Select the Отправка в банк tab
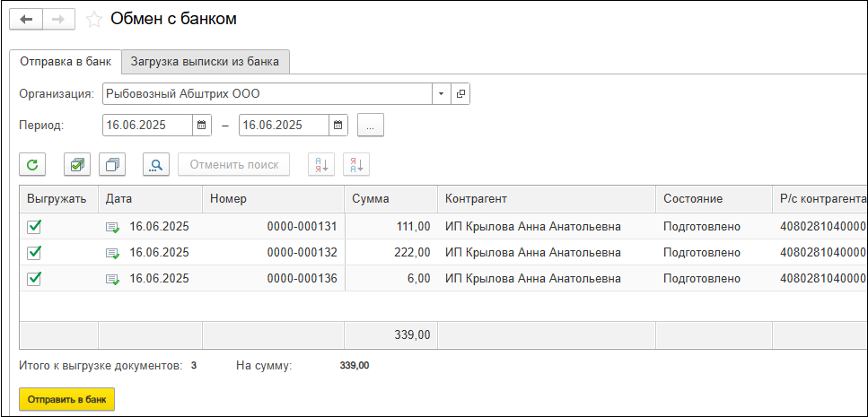Viewport: 868px width, 417px height. pos(66,62)
